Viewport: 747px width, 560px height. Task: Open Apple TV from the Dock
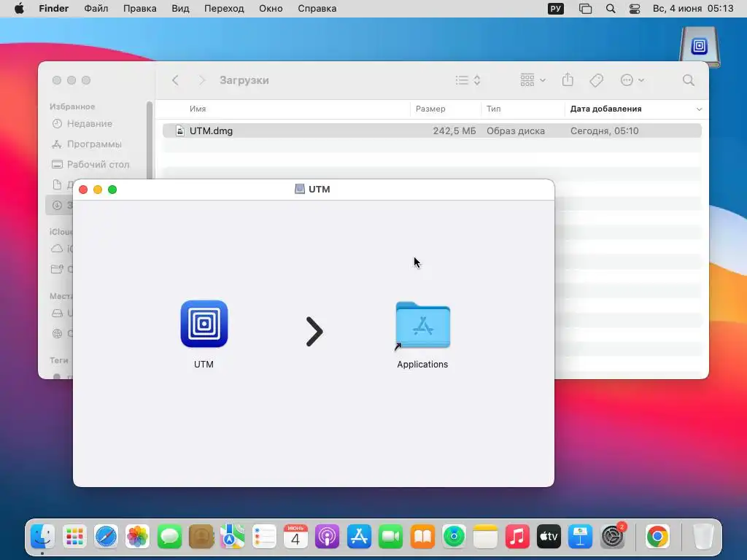[549, 537]
